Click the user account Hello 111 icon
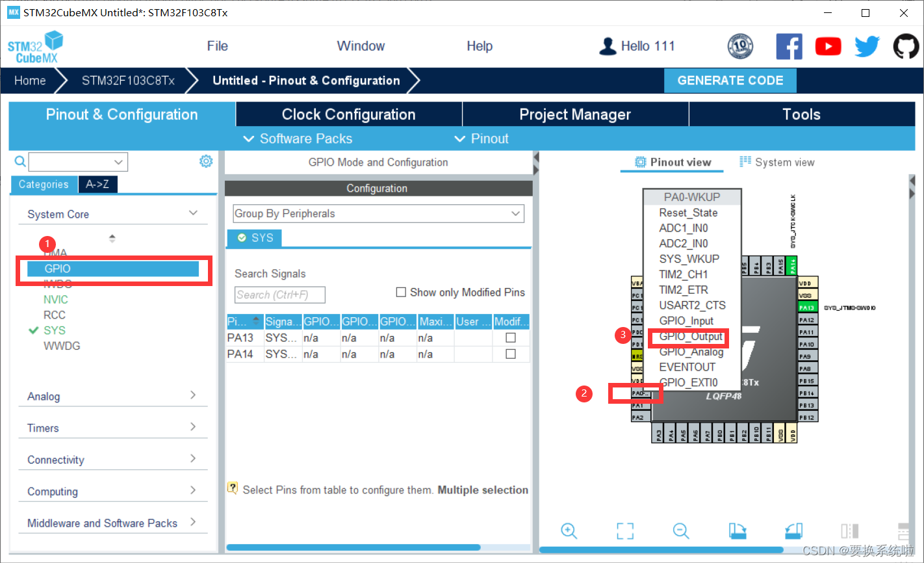Viewport: 924px width, 563px height. (608, 46)
